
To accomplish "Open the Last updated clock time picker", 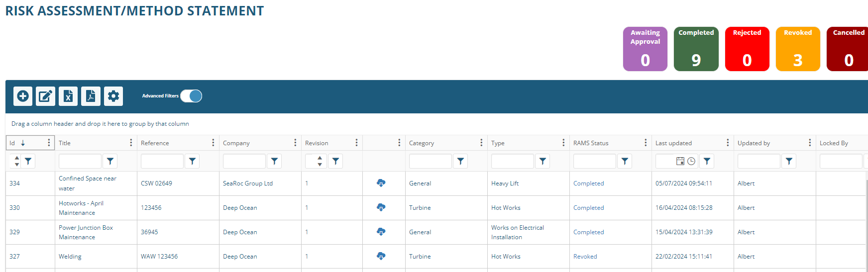I will coord(691,161).
